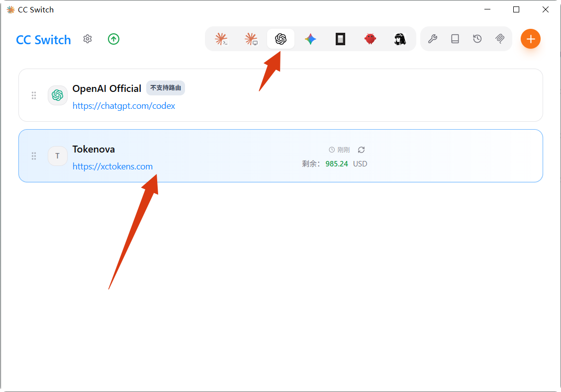The height and width of the screenshot is (392, 561).
Task: Select the red creature app tab
Action: pyautogui.click(x=370, y=39)
